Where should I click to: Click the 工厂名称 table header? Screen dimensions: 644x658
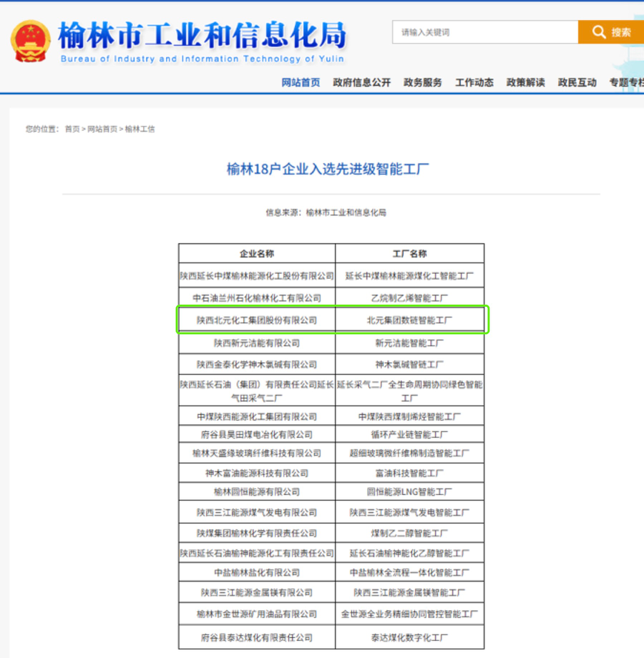pyautogui.click(x=410, y=253)
